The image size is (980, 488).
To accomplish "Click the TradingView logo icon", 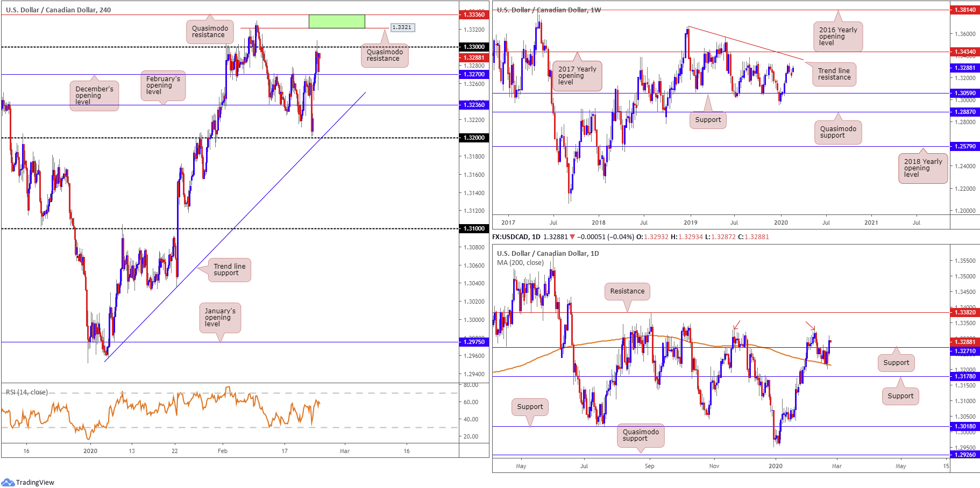I will [8, 482].
